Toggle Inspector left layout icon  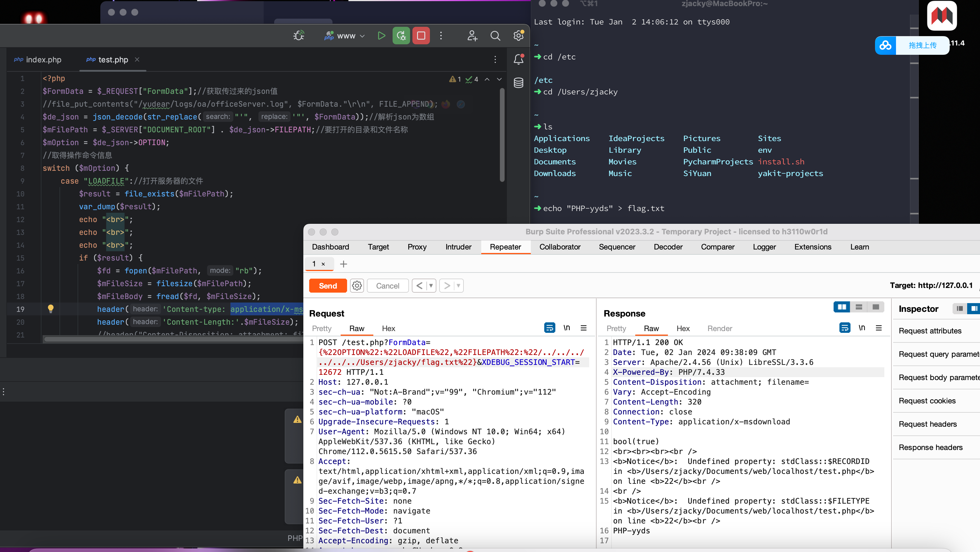(960, 308)
